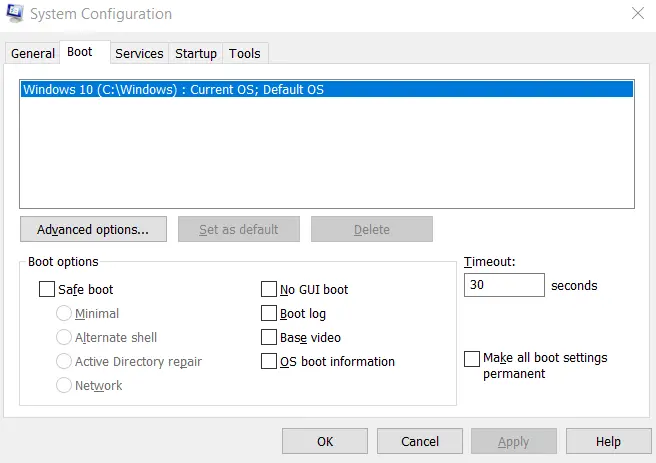The width and height of the screenshot is (656, 463).
Task: Open Advanced options for boot
Action: (x=93, y=229)
